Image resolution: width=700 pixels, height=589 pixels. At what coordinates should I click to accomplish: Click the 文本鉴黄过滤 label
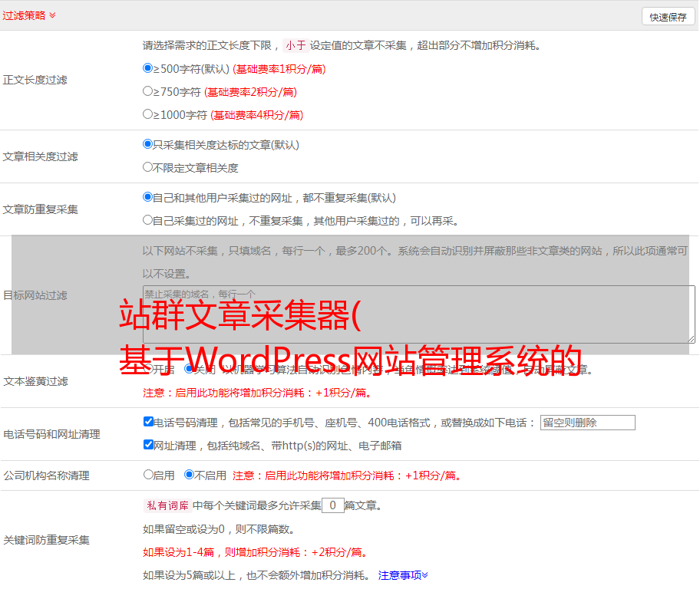click(x=36, y=381)
